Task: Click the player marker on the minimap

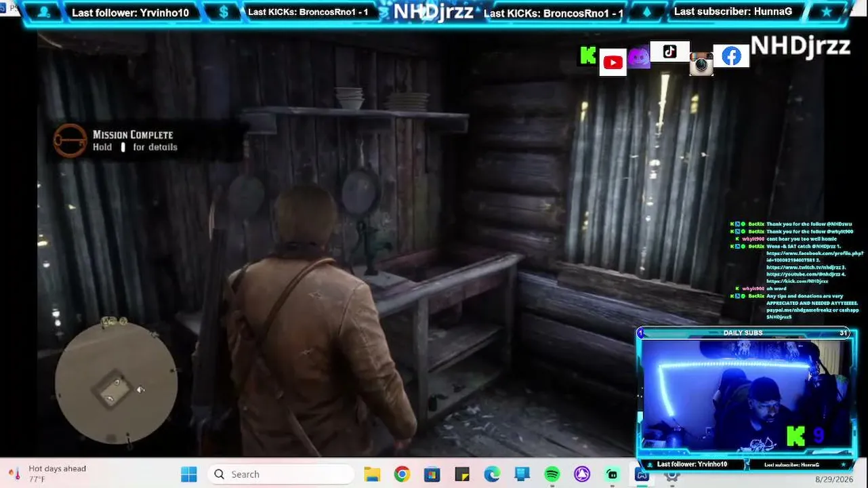Action: (117, 384)
